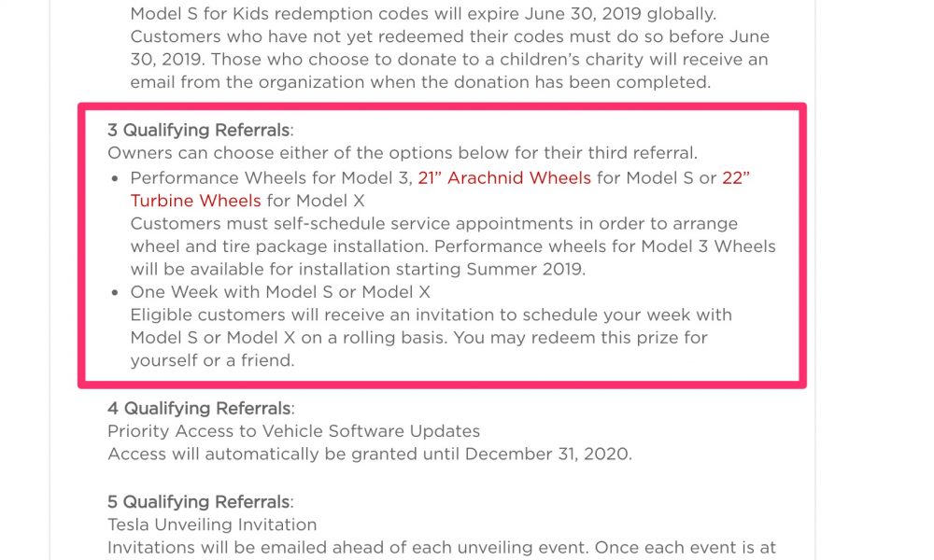Click 'Customers must self-schedule service appointments' line
This screenshot has height=560, width=934.
pyautogui.click(x=433, y=224)
